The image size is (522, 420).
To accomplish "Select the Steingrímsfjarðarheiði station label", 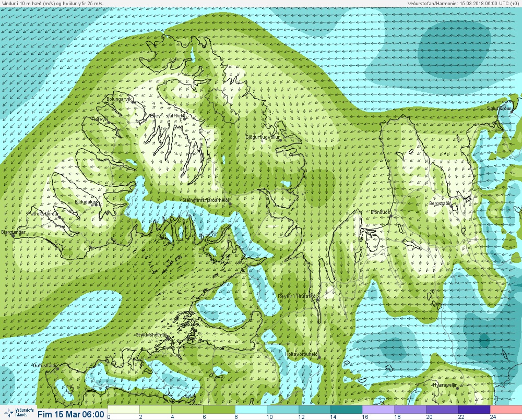I will (x=206, y=200).
